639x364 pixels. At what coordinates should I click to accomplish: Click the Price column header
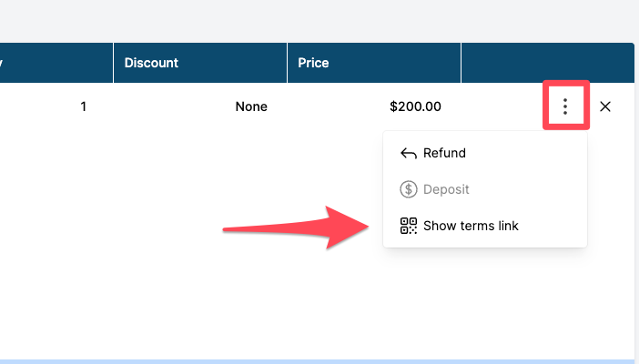coord(313,63)
